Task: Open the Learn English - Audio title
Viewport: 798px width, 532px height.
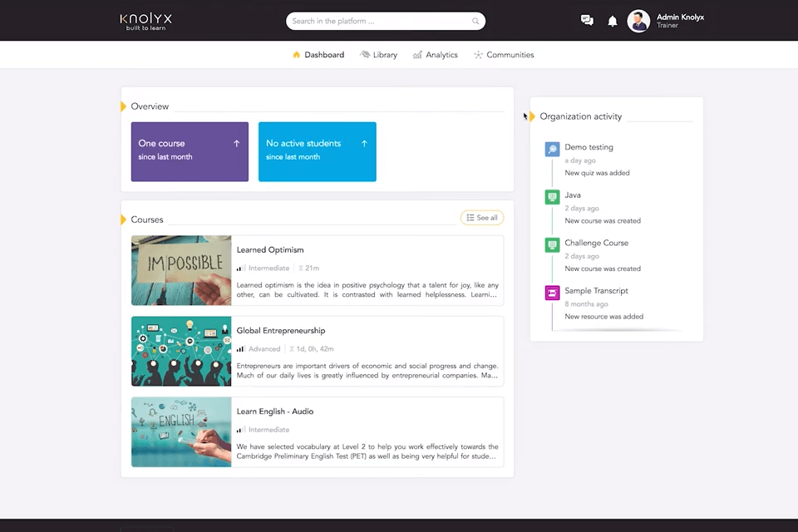Action: [x=275, y=411]
